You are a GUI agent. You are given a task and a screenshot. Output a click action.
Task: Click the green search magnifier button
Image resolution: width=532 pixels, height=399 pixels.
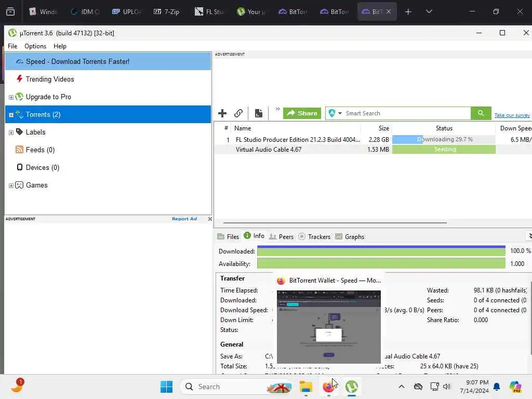[481, 113]
